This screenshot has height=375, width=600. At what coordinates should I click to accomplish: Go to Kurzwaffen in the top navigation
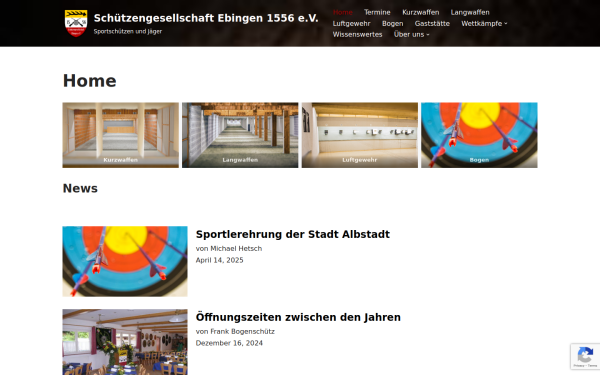pyautogui.click(x=421, y=12)
